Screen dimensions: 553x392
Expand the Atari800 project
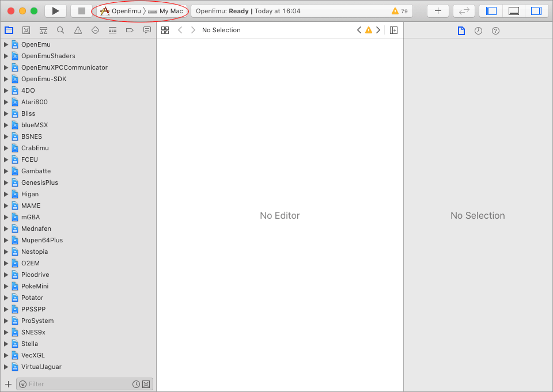coord(6,102)
